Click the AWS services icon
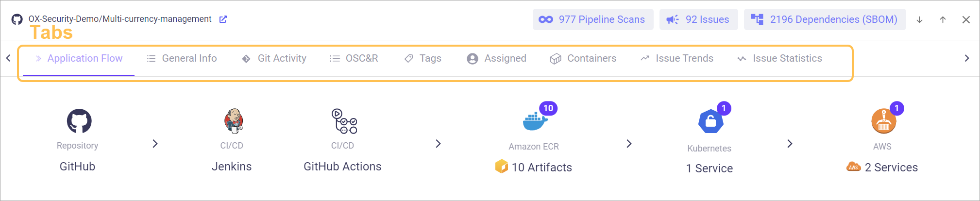This screenshot has height=201, width=980. [x=883, y=121]
